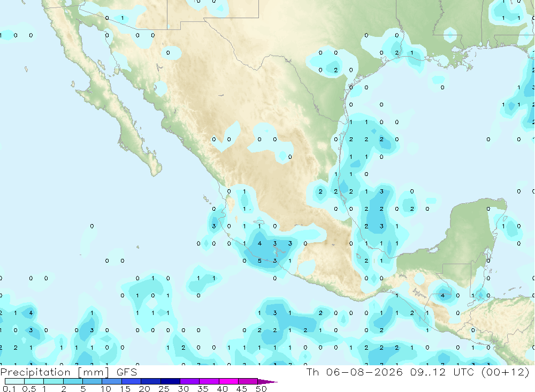Select the "09..12 UTC" time range text

(x=442, y=372)
